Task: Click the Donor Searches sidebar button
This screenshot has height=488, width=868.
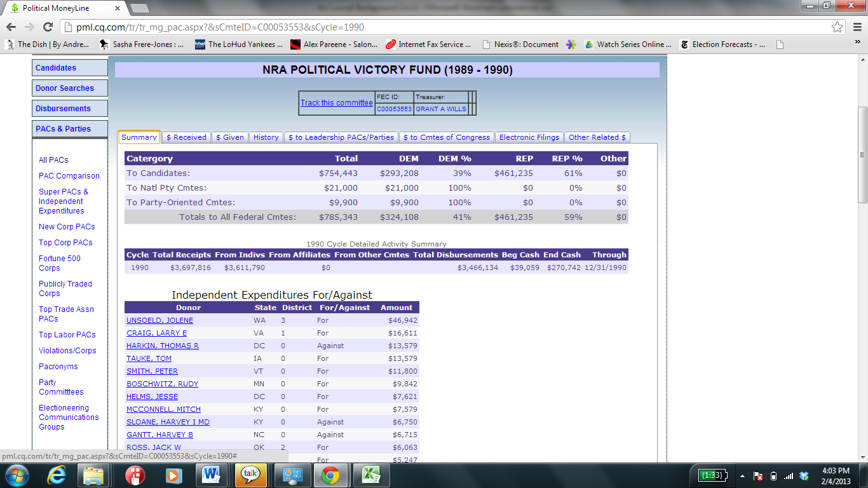Action: (70, 88)
